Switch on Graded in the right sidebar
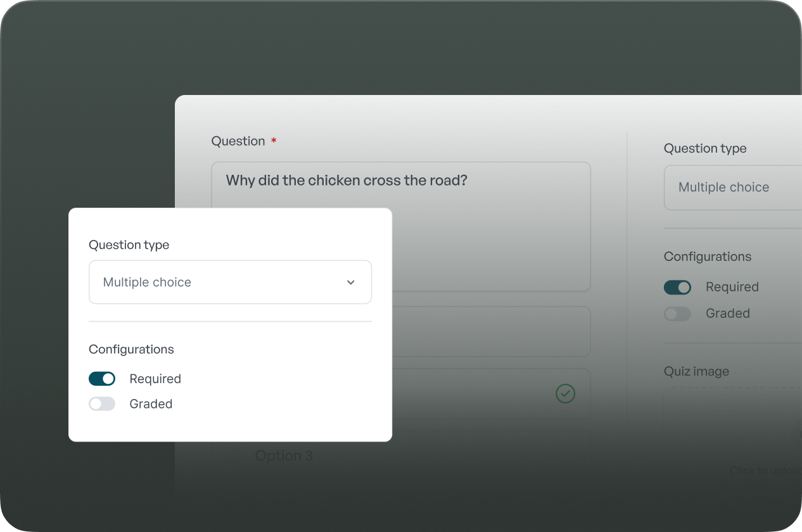 (x=677, y=313)
